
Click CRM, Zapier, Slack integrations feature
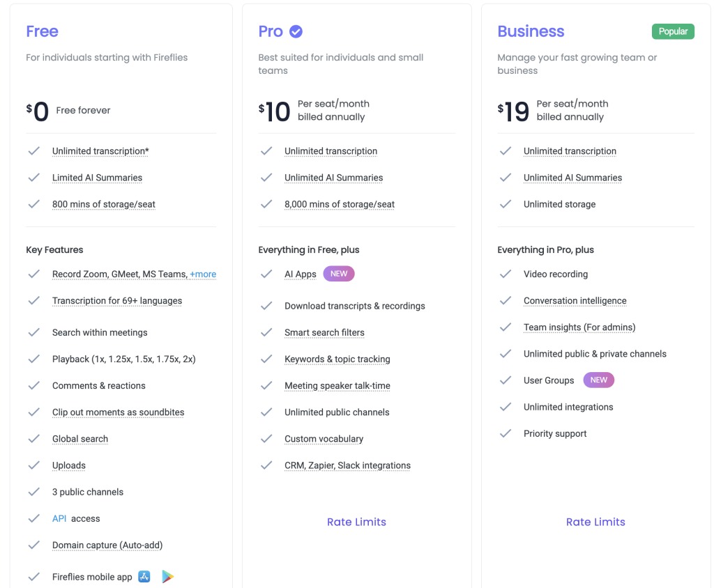pos(347,465)
